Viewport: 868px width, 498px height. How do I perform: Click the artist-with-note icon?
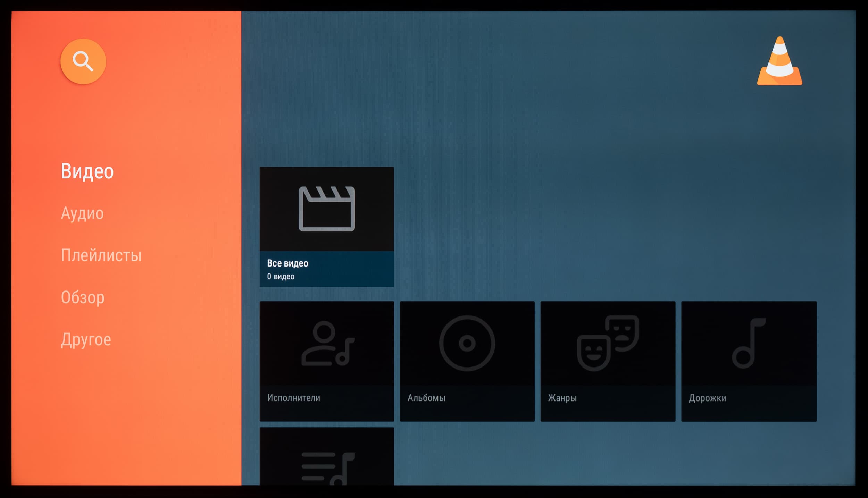pos(327,343)
